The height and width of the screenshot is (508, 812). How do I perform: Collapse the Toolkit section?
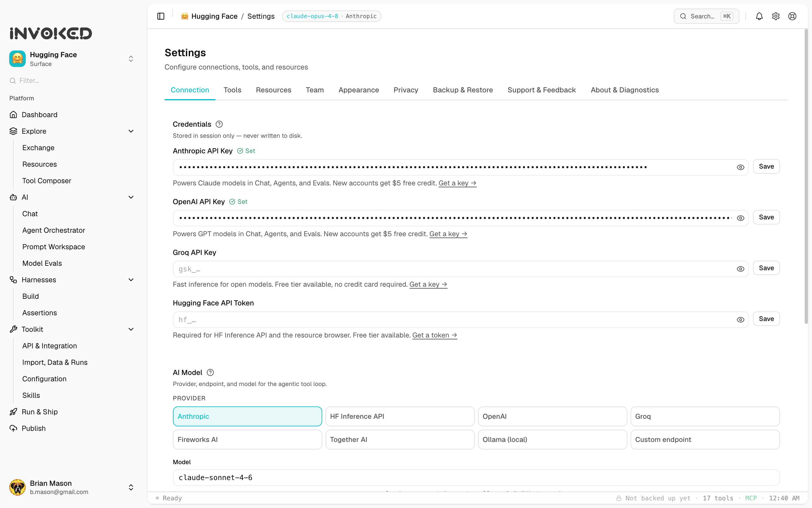[x=131, y=329]
